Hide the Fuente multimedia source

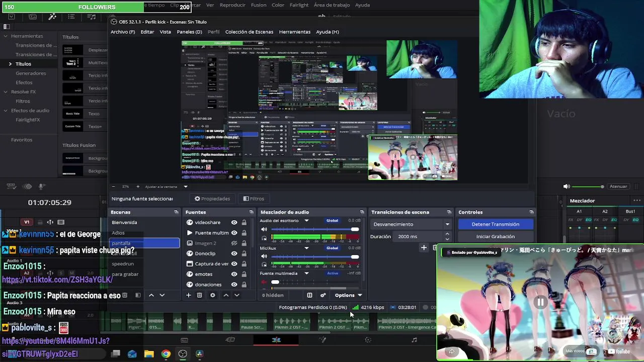point(234,233)
